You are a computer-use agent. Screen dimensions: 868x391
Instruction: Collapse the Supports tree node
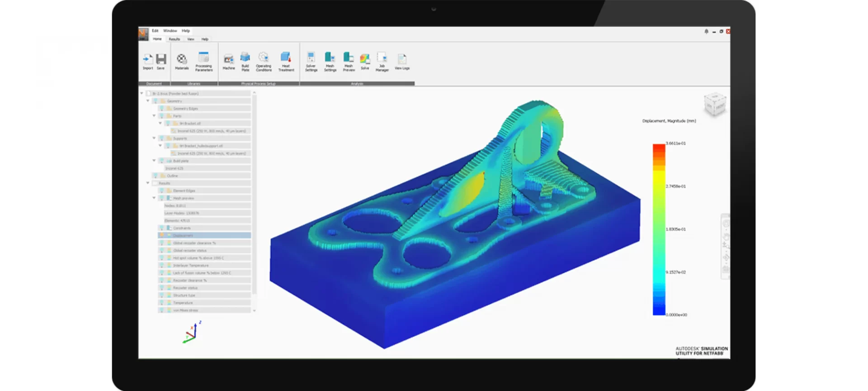(x=154, y=138)
